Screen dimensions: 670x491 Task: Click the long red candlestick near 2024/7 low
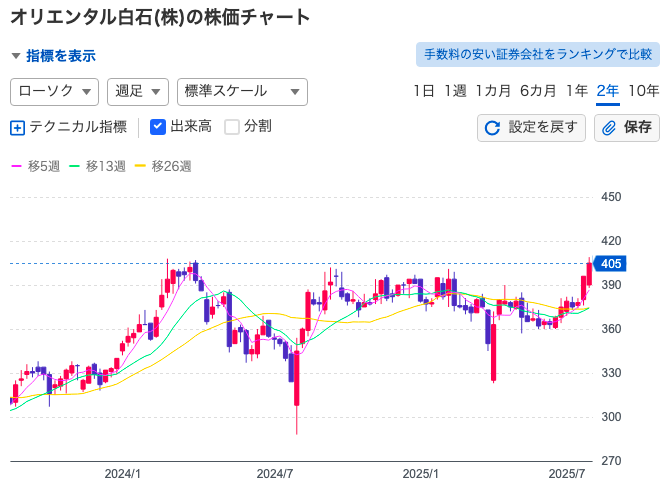click(x=297, y=378)
